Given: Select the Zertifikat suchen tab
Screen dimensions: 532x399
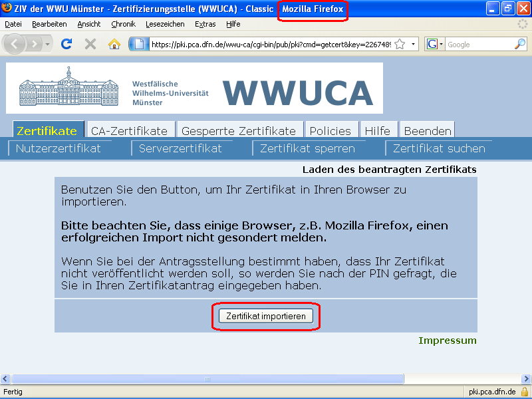Looking at the screenshot, I should click(x=439, y=148).
